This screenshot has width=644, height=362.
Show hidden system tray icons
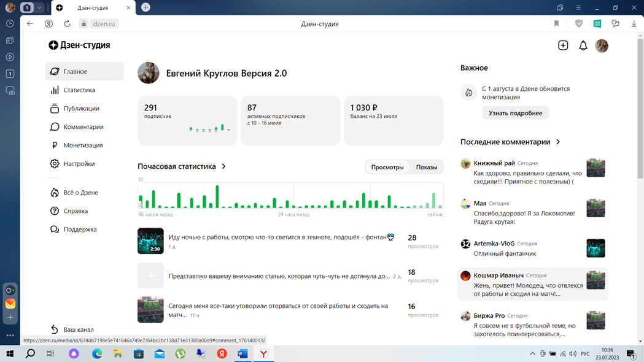pos(532,353)
